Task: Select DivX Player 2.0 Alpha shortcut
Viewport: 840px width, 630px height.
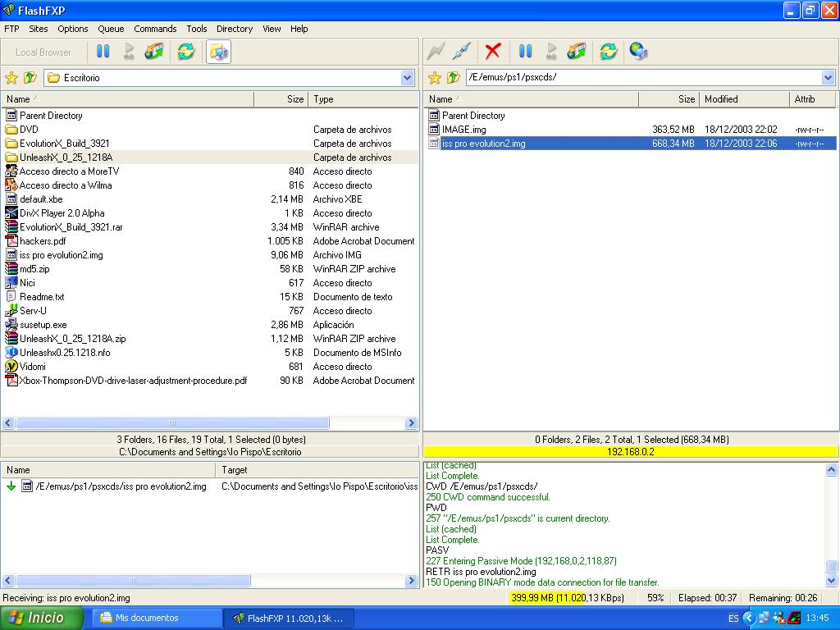Action: (x=62, y=212)
